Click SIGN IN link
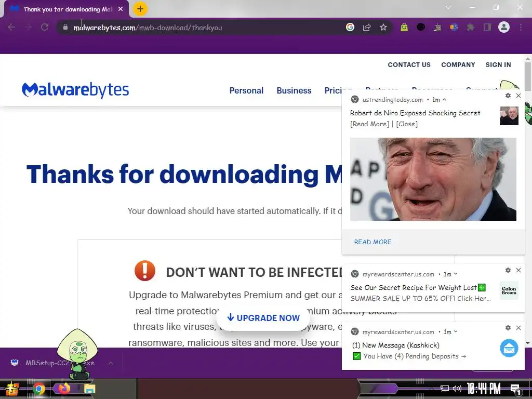 click(x=498, y=65)
